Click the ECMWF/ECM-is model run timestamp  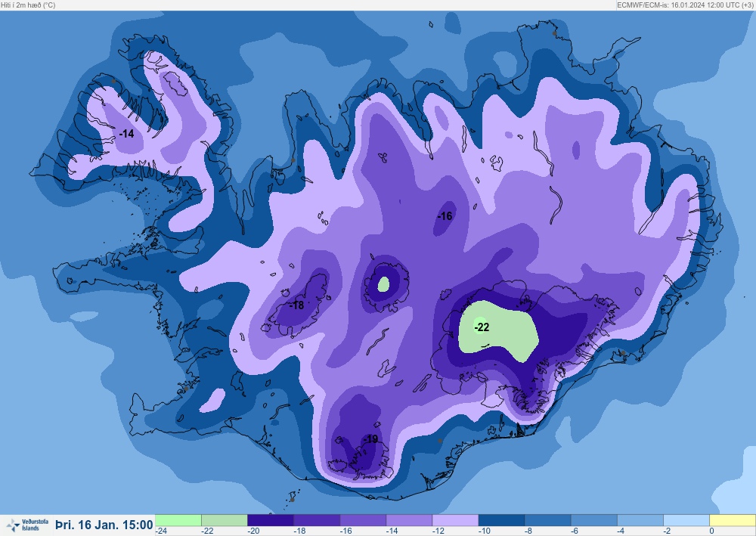[x=685, y=5]
